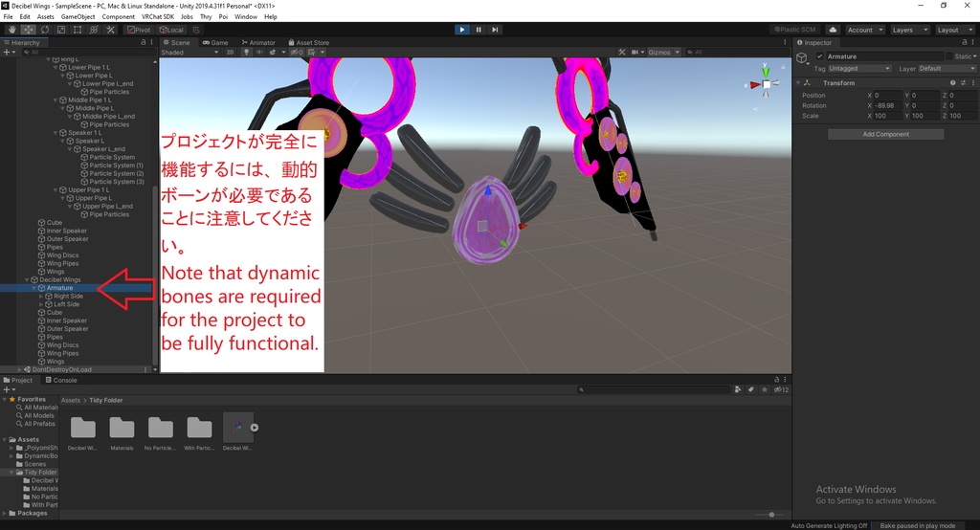Click the grid snapping icon in toolbar
Screen dimensions: 980x530
click(x=195, y=30)
